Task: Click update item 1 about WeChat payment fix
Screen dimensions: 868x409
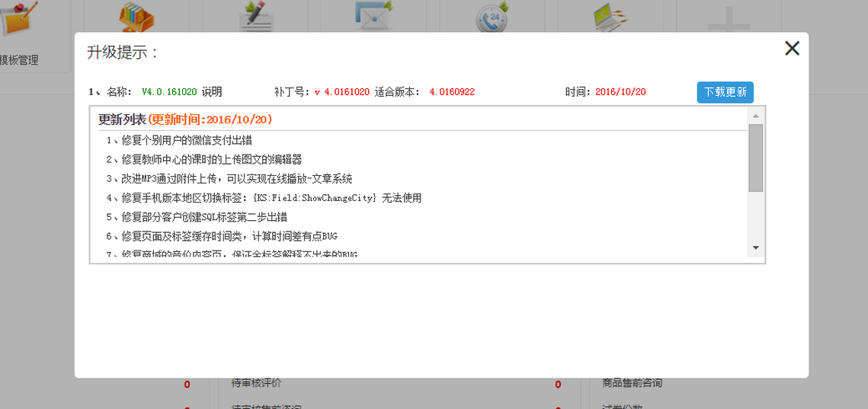Action: pos(179,140)
